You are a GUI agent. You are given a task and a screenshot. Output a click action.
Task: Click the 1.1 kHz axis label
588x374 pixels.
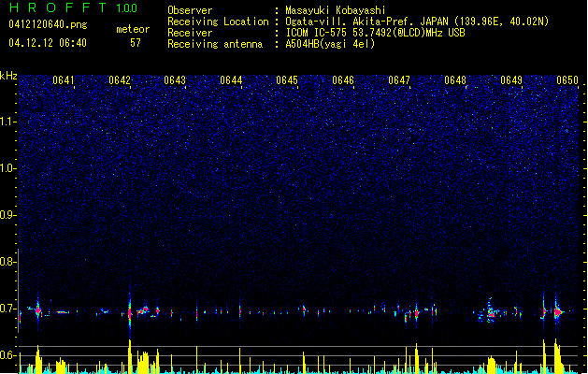click(x=8, y=122)
